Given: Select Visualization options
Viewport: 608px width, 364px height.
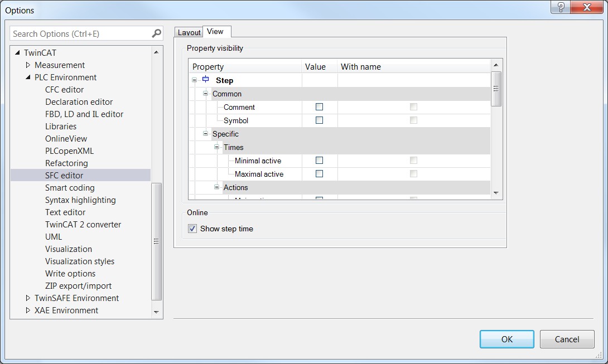Looking at the screenshot, I should (x=69, y=249).
